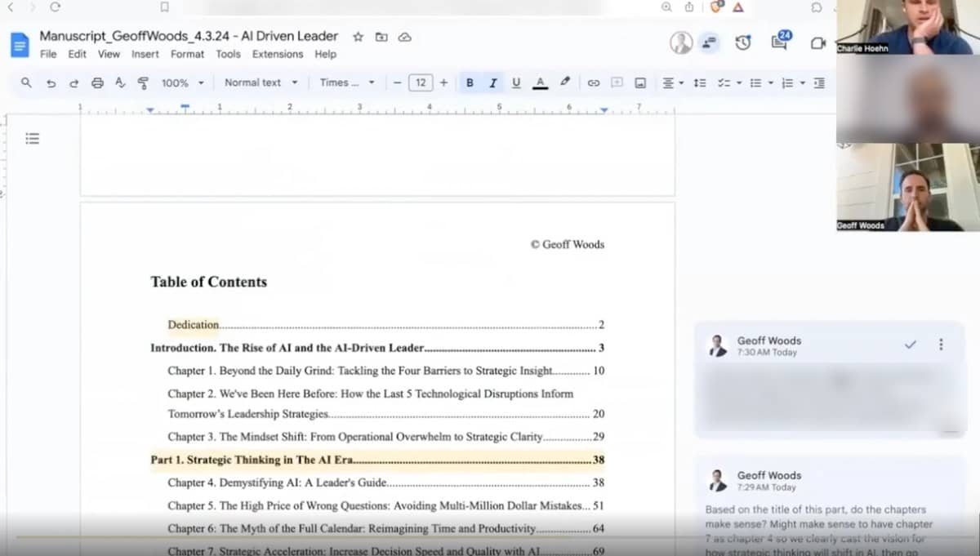Insert an image
The image size is (980, 556).
pos(640,82)
